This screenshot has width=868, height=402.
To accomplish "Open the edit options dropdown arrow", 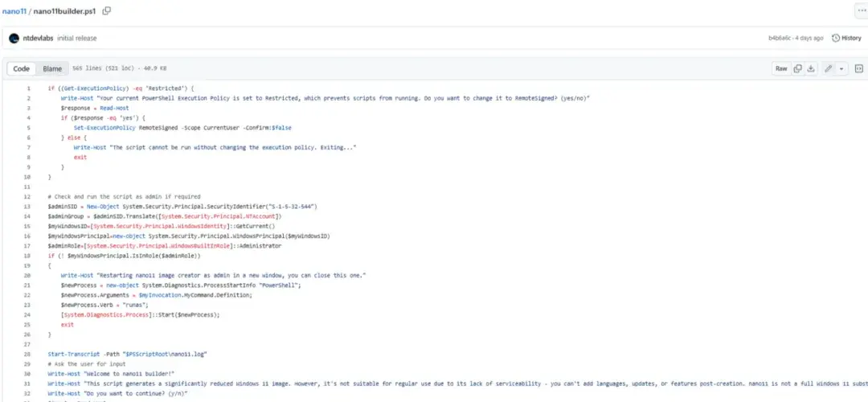I will (x=841, y=68).
